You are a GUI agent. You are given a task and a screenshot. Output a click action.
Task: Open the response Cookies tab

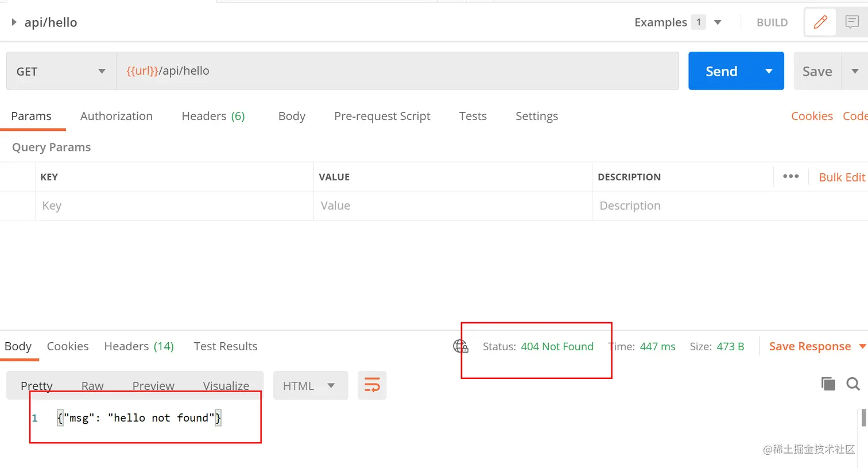[x=68, y=346]
